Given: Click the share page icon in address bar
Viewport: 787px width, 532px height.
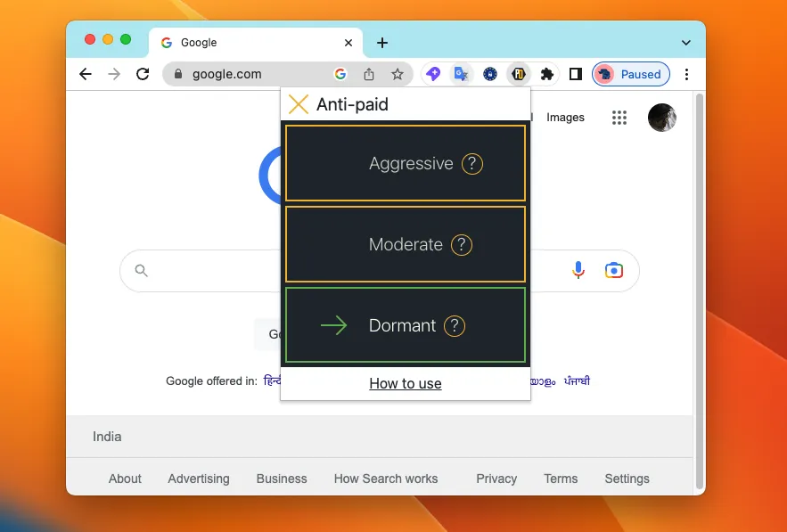Looking at the screenshot, I should click(369, 74).
